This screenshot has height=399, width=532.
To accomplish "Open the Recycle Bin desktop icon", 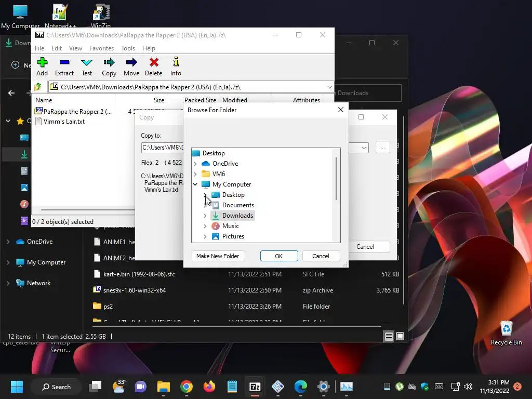I will [x=506, y=333].
